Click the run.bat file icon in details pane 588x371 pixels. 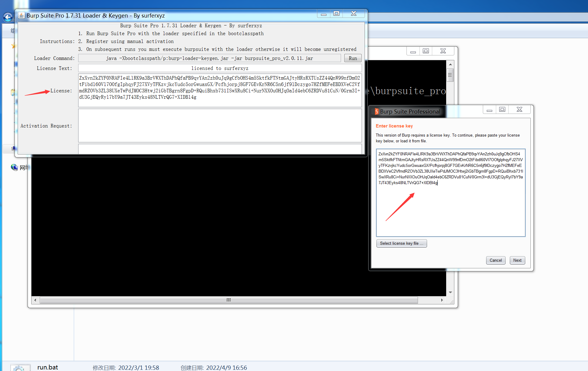pos(20,367)
